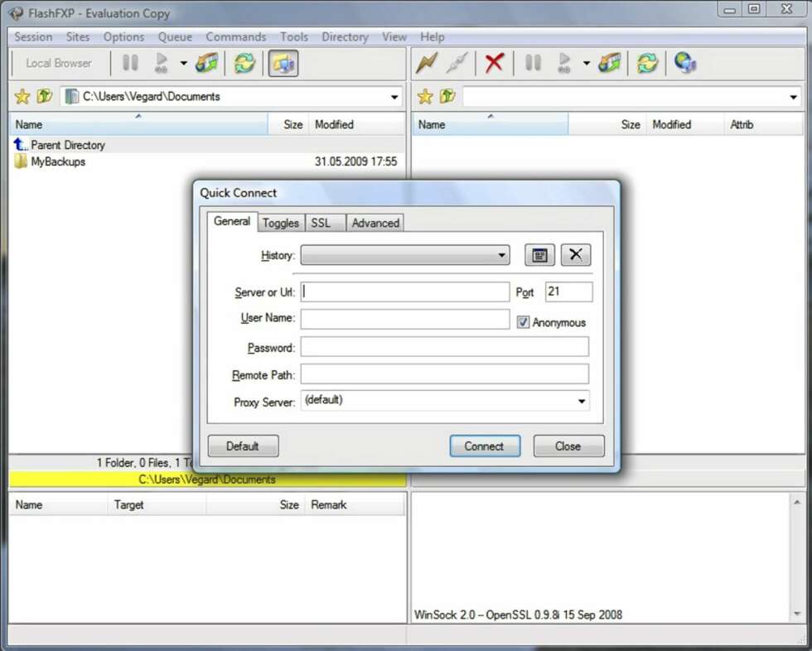This screenshot has height=651, width=812.
Task: Sort left pane by Modified column
Action: 356,125
